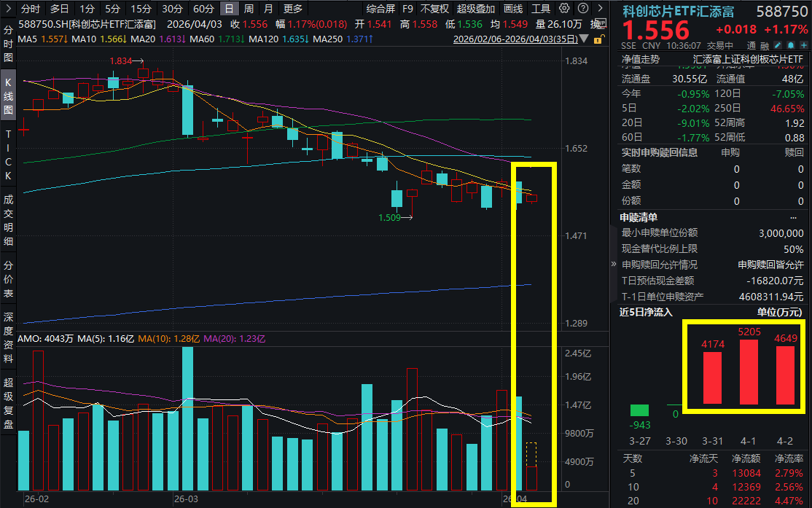812x508 pixels.
Task: Click the F9 button in the toolbar
Action: (x=406, y=8)
